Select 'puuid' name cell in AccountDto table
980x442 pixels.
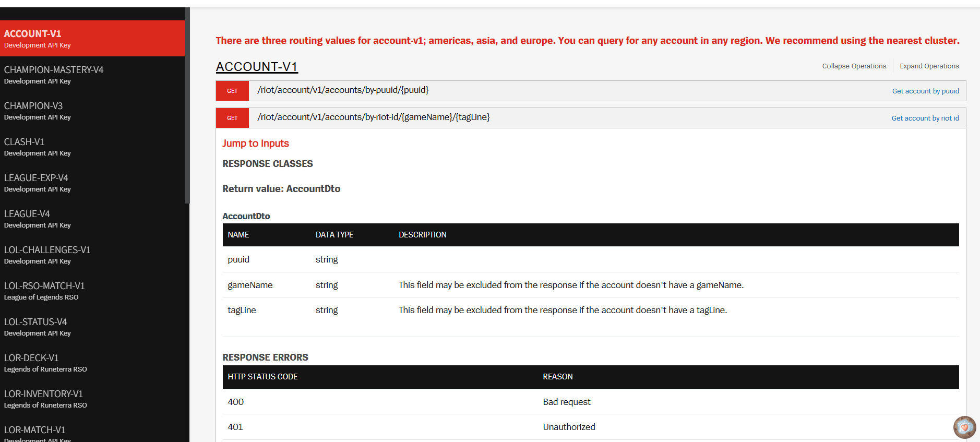[x=238, y=259]
